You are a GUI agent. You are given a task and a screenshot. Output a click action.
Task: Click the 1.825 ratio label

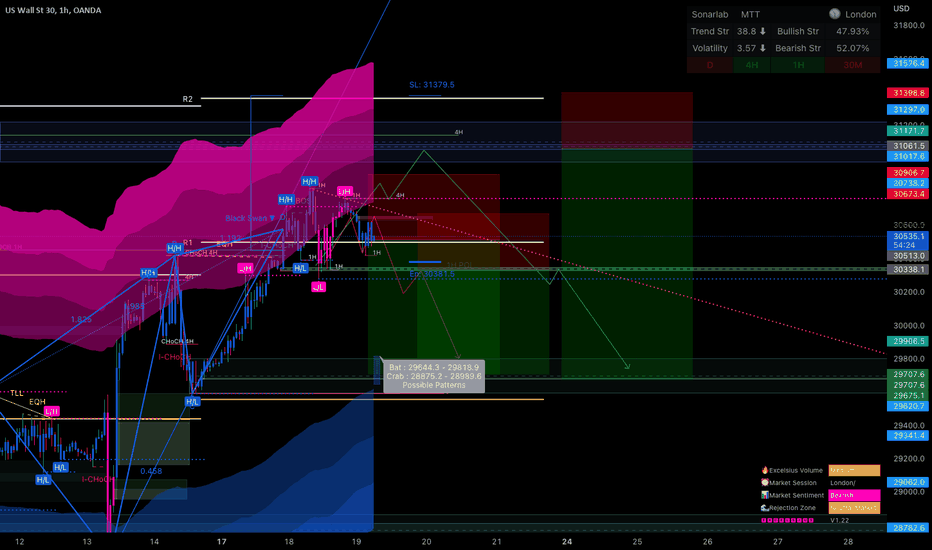[81, 319]
